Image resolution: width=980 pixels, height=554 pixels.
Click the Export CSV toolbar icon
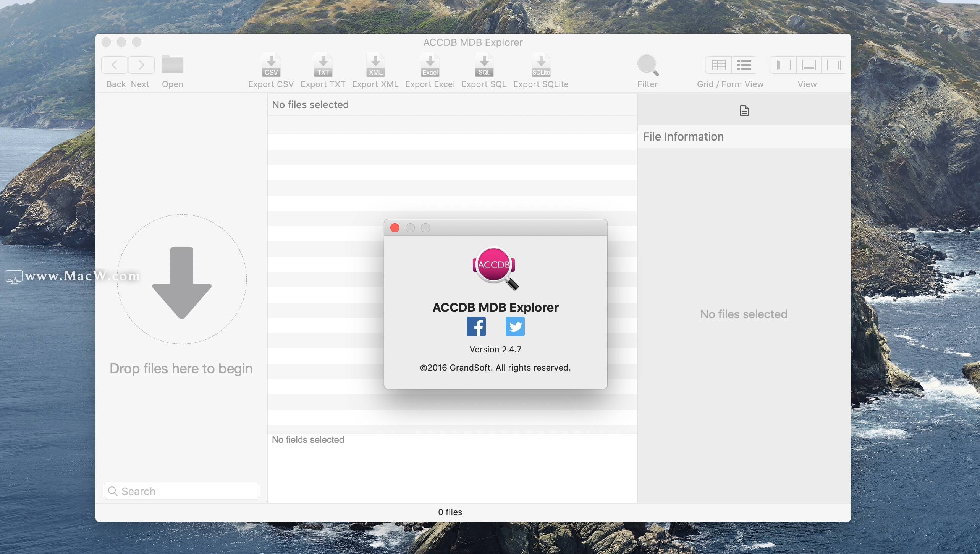click(x=271, y=65)
